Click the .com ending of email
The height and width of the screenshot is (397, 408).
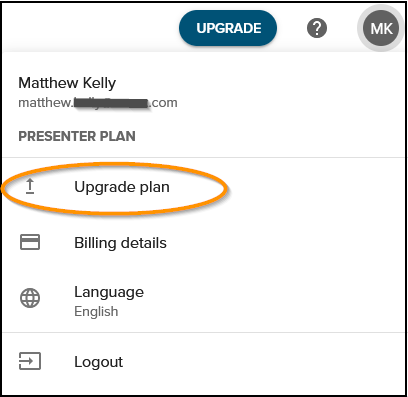(164, 103)
